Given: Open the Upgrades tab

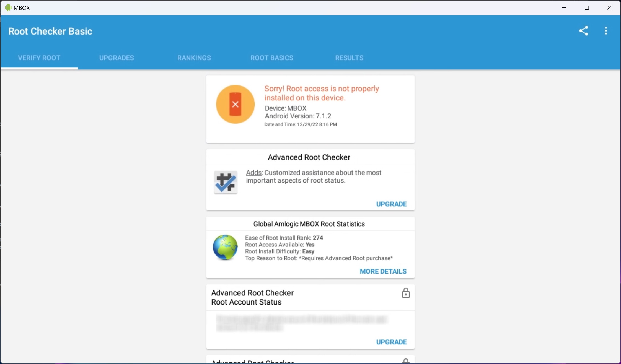Looking at the screenshot, I should coord(117,58).
